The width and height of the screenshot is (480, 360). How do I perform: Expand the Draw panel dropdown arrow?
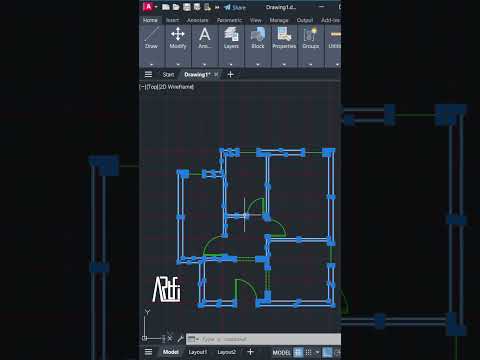151,64
